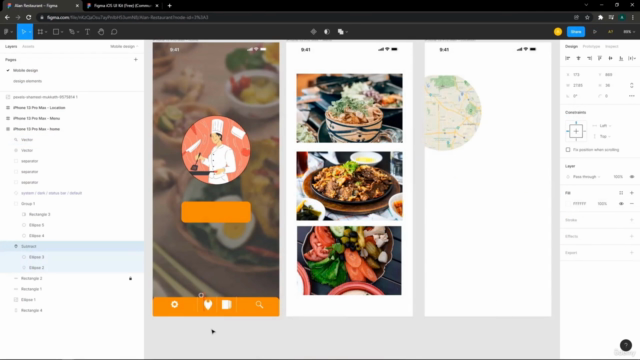This screenshot has height=360, width=640.
Task: Click the align vertical centers icon
Action: 610,58
